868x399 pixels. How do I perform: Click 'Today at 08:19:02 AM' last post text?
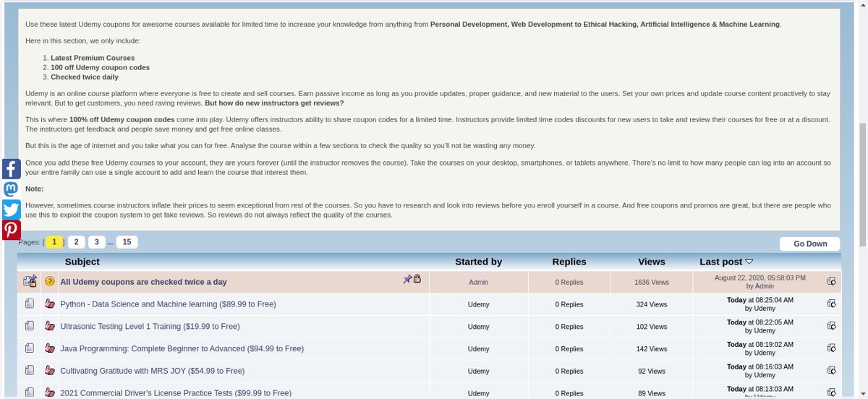pos(760,345)
